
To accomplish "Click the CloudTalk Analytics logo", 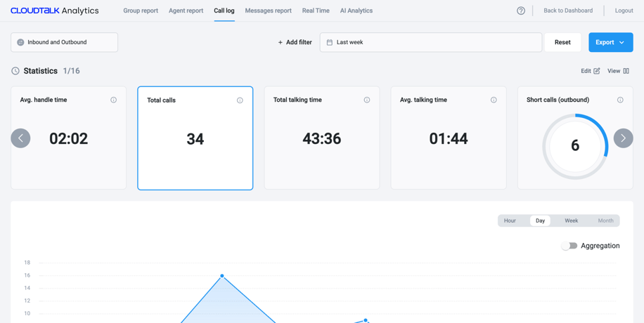I will coord(55,11).
